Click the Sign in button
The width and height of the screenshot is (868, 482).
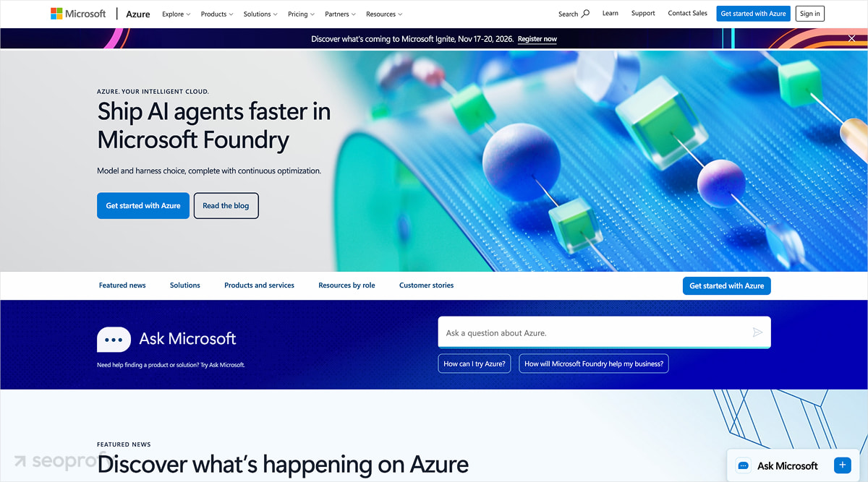(x=810, y=14)
